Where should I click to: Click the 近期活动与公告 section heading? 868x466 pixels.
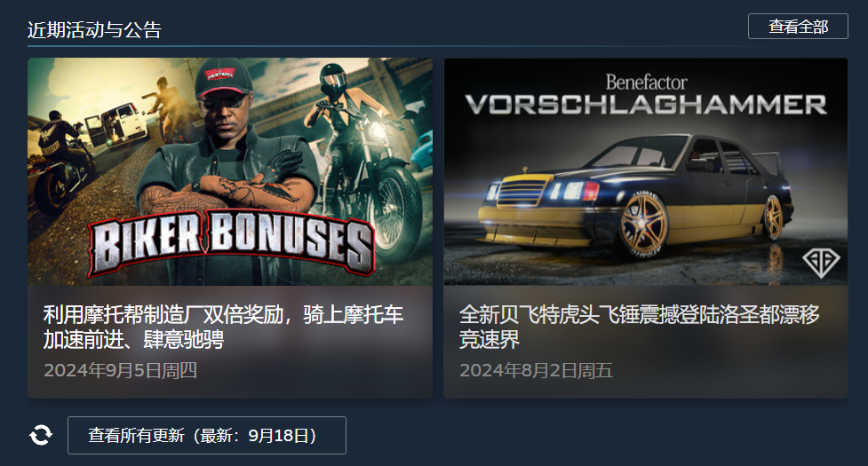pos(94,30)
